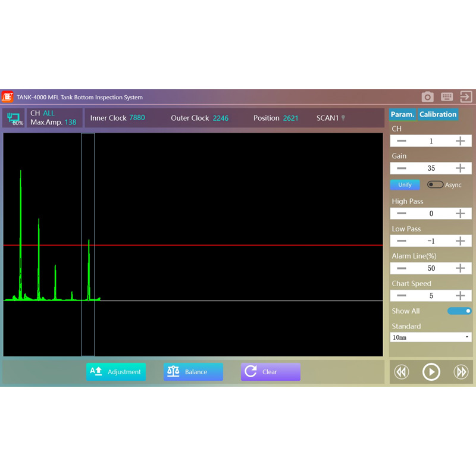Click the Max.Amp. 138 readout
Viewport: 476px width, 476px height.
(x=54, y=122)
